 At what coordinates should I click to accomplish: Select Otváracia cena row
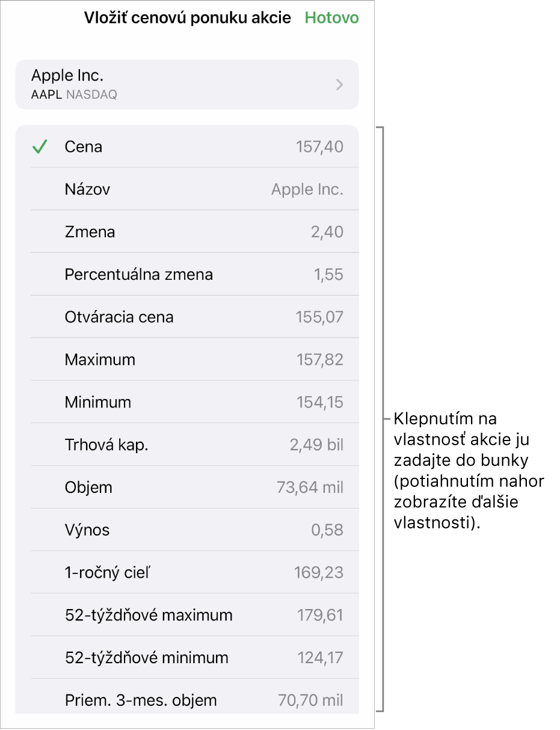tap(187, 317)
